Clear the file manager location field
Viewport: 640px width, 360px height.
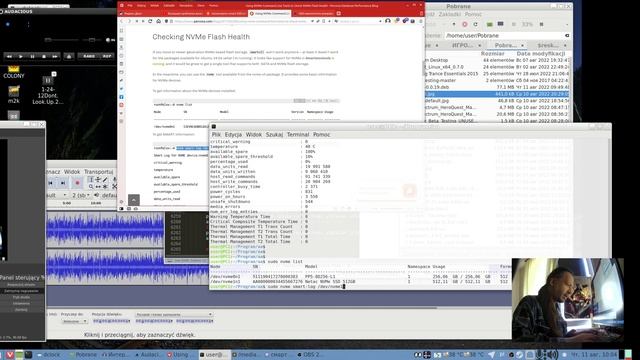[567, 36]
